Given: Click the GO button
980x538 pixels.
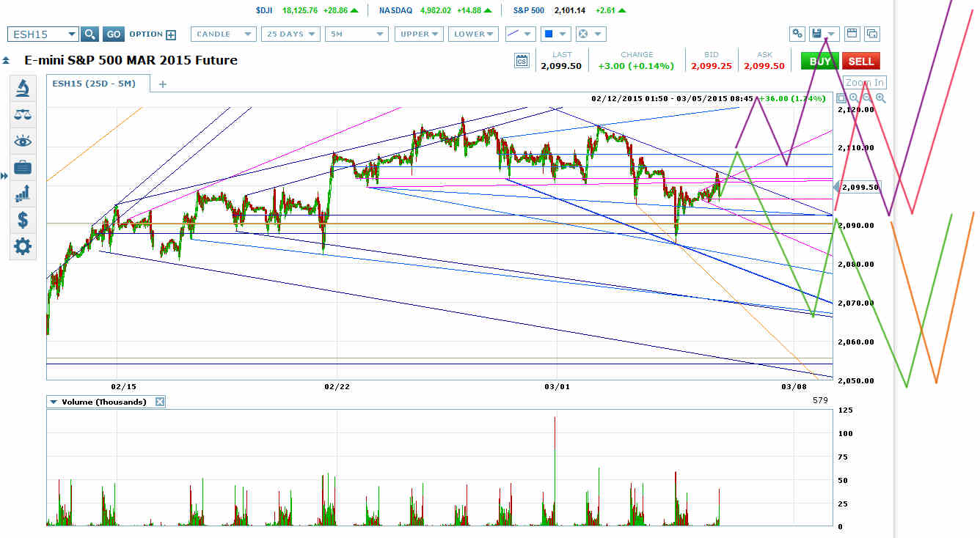Looking at the screenshot, I should click(x=113, y=34).
